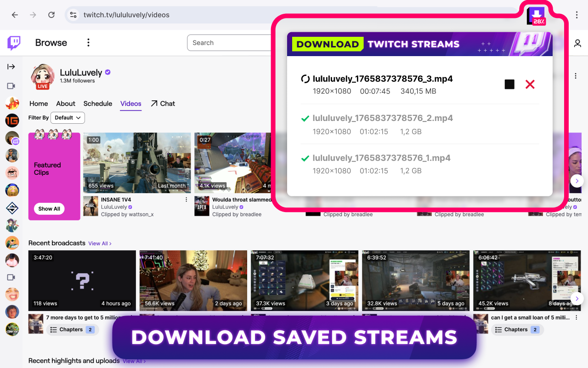The height and width of the screenshot is (368, 588).
Task: Click the browser forward arrow
Action: [33, 15]
